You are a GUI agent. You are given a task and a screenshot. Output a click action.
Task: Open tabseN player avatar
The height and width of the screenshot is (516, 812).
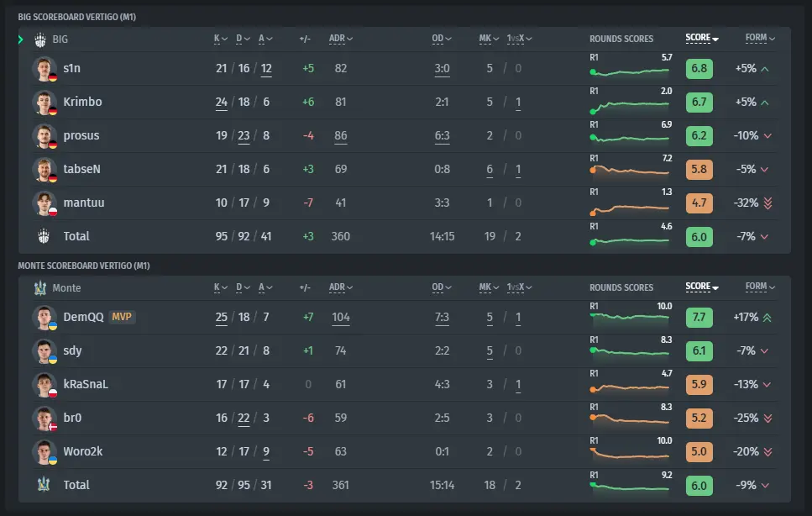(x=45, y=170)
